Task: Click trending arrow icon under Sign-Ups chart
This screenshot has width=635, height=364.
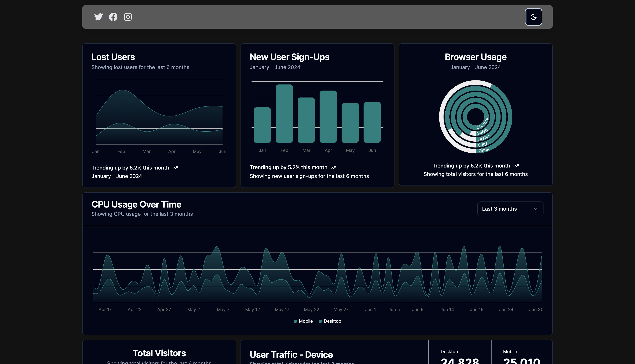Action: (x=333, y=167)
